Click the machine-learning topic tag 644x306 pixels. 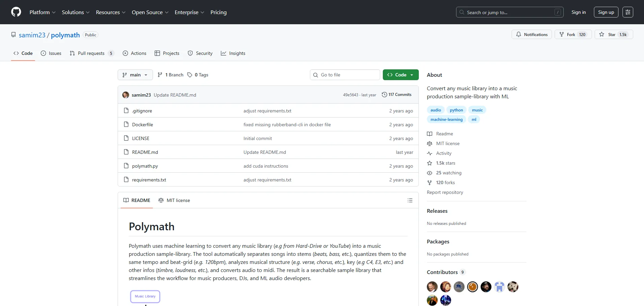click(x=446, y=120)
